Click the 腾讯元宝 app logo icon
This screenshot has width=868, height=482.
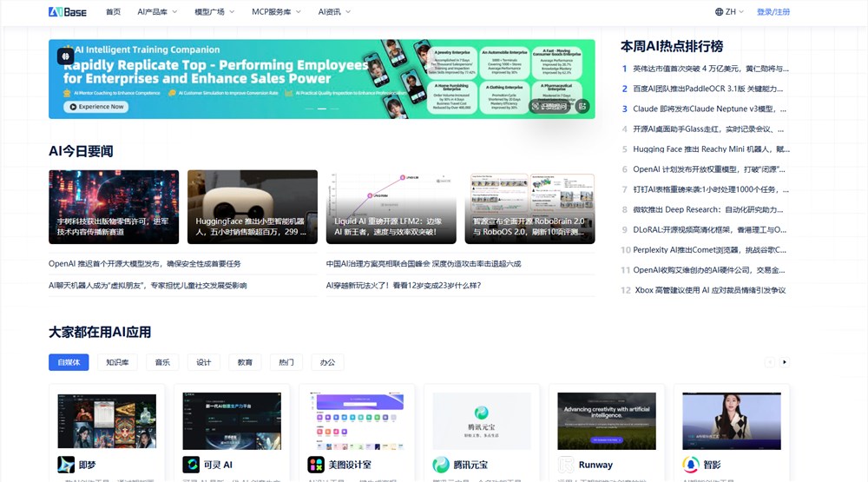point(441,465)
